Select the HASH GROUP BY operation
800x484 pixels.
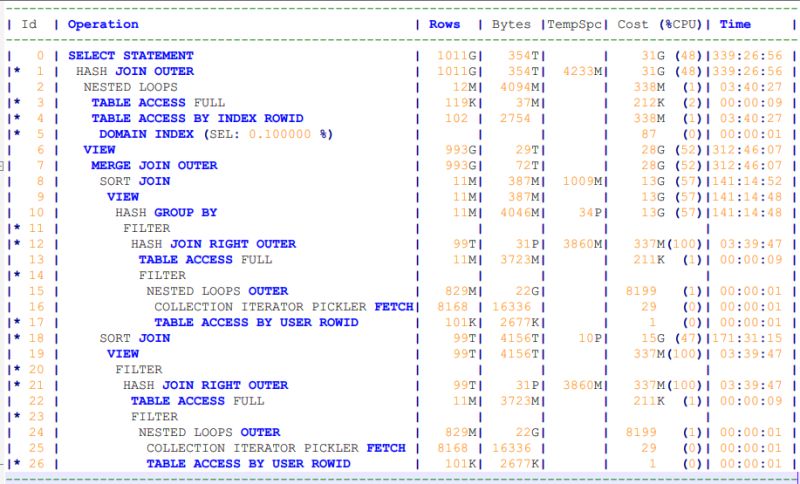(166, 213)
